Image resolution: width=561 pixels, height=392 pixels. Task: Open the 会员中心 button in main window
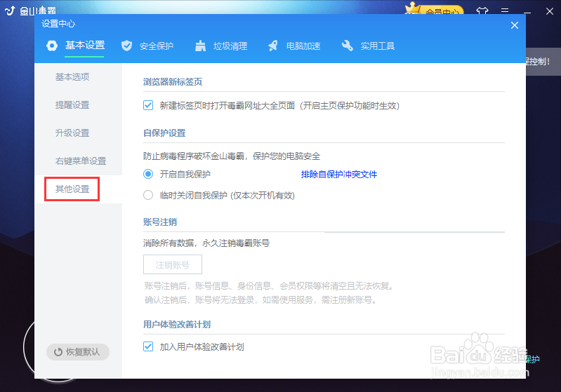click(x=435, y=10)
